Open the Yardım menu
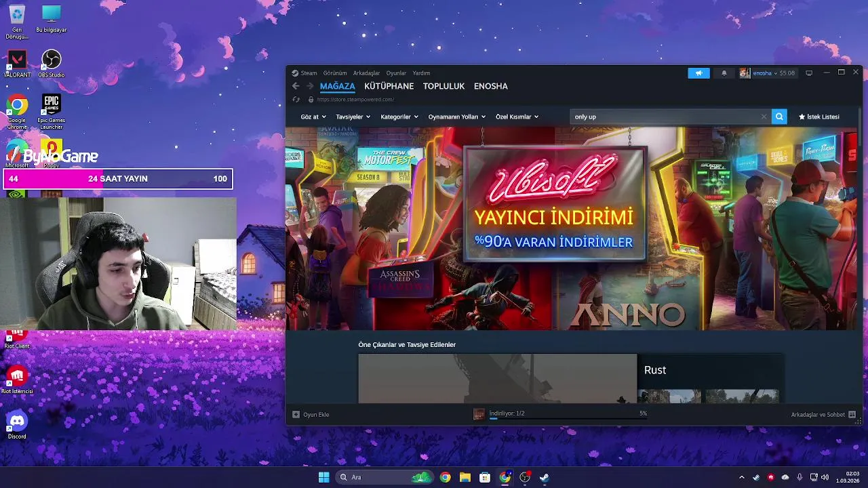The width and height of the screenshot is (868, 488). 421,73
